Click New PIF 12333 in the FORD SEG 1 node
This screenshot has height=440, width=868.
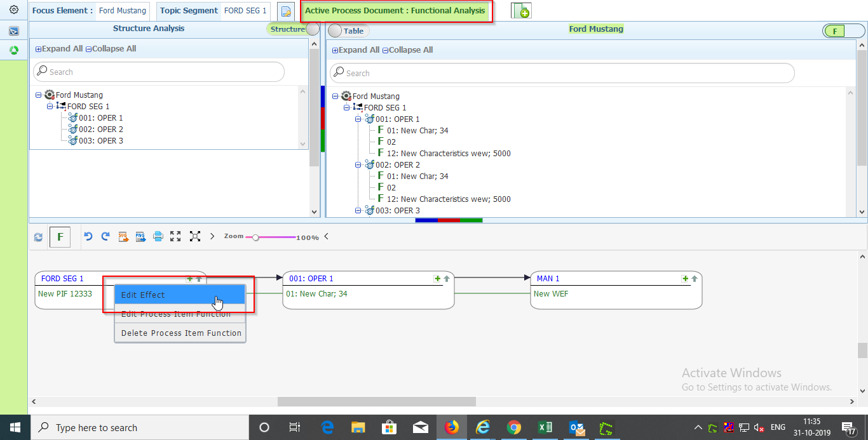point(65,294)
